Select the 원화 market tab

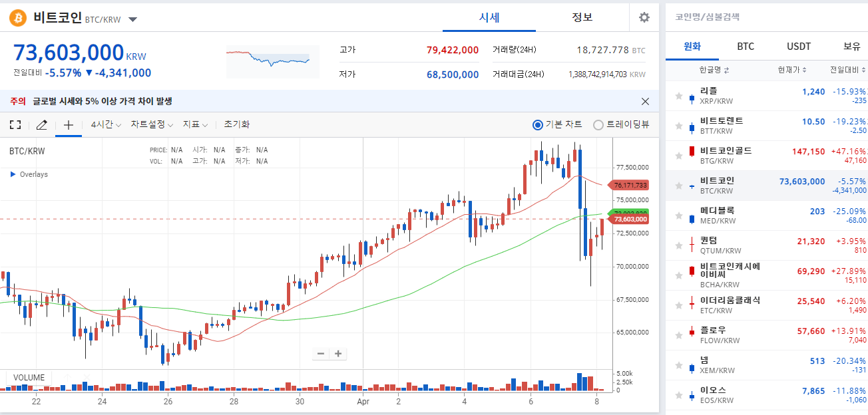(x=692, y=47)
